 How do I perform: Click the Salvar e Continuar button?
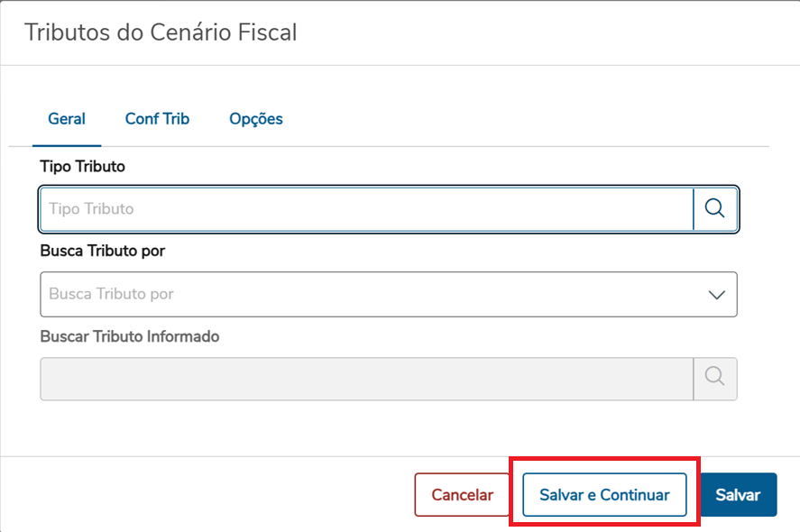pos(604,495)
